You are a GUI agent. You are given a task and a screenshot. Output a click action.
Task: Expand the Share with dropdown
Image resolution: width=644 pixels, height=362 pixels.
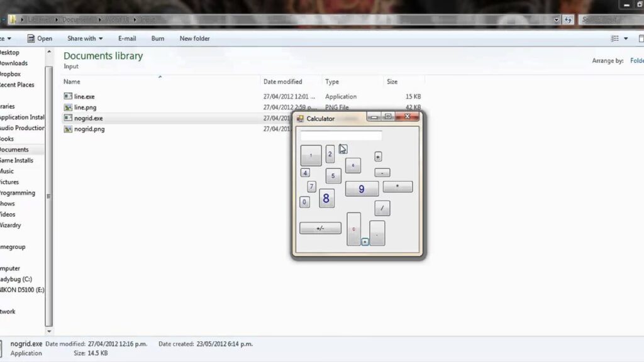(x=85, y=38)
